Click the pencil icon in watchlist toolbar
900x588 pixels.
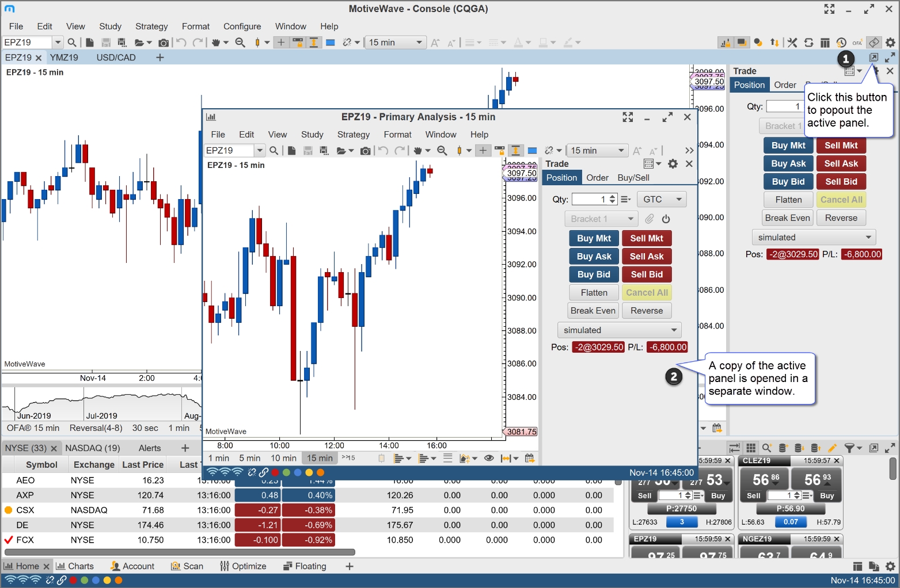(832, 448)
